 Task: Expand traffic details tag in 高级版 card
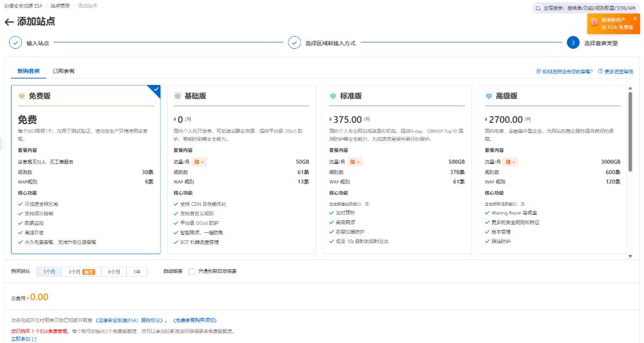coord(511,162)
